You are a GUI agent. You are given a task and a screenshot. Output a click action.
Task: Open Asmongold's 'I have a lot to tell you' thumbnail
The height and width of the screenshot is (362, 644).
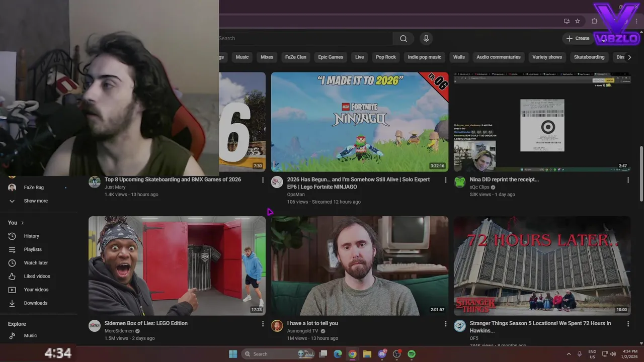(360, 266)
